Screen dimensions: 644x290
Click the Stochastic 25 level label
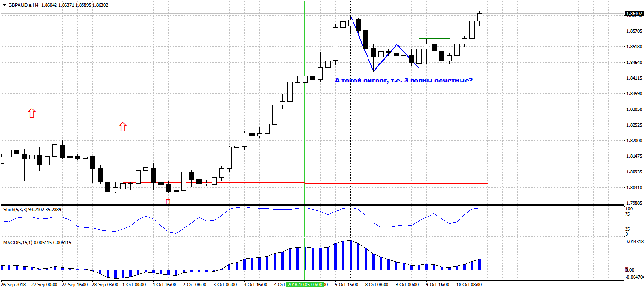[628, 229]
